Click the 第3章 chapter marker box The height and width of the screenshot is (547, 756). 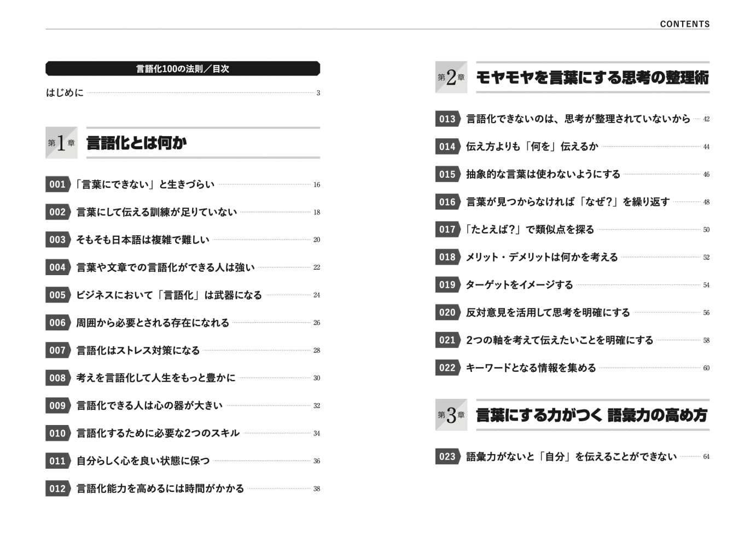(451, 415)
